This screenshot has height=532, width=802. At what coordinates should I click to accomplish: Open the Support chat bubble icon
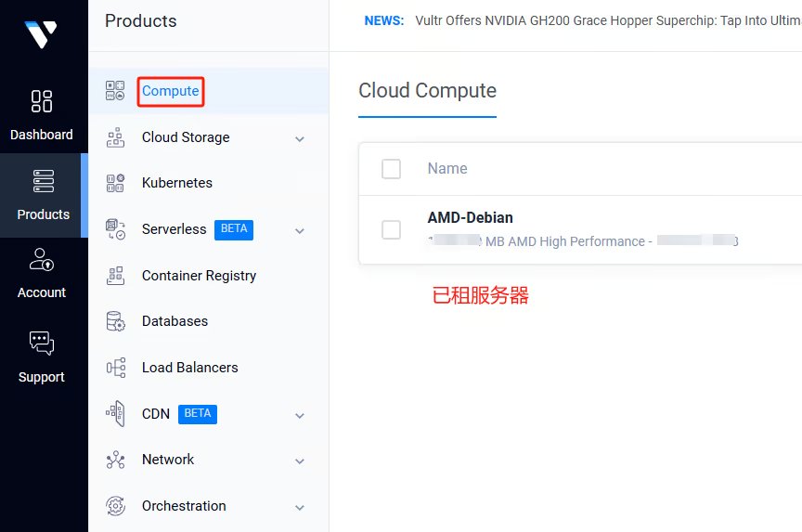tap(42, 343)
